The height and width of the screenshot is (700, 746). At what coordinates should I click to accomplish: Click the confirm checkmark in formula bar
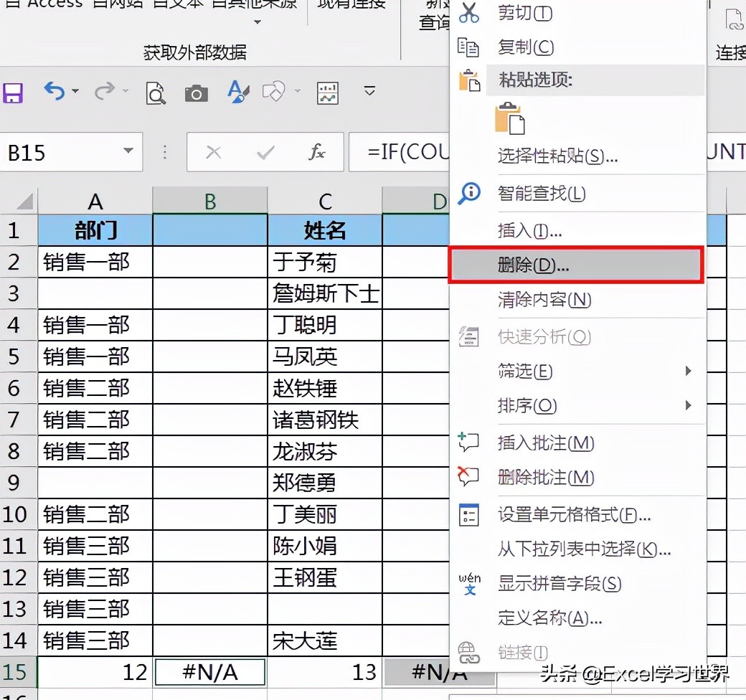(265, 153)
